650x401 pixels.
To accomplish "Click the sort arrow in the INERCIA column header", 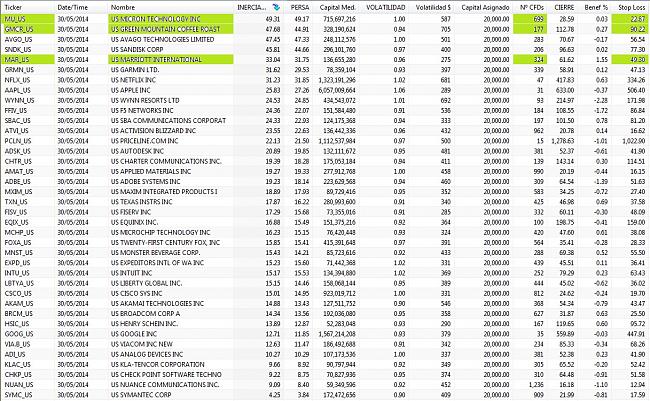I will click(276, 7).
